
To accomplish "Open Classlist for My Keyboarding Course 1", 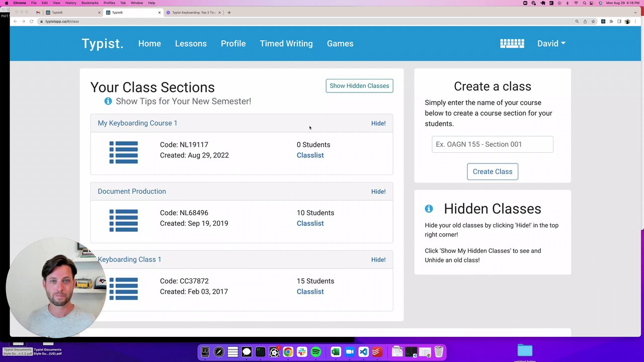I will (x=310, y=155).
